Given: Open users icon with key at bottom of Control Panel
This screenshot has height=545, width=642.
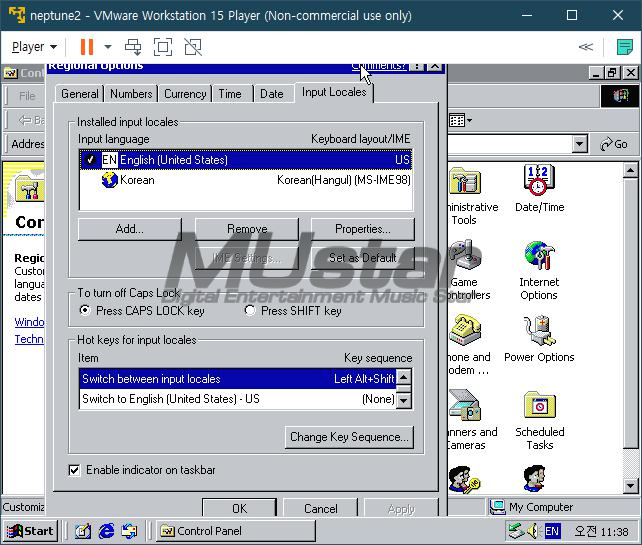Looking at the screenshot, I should pos(463,479).
